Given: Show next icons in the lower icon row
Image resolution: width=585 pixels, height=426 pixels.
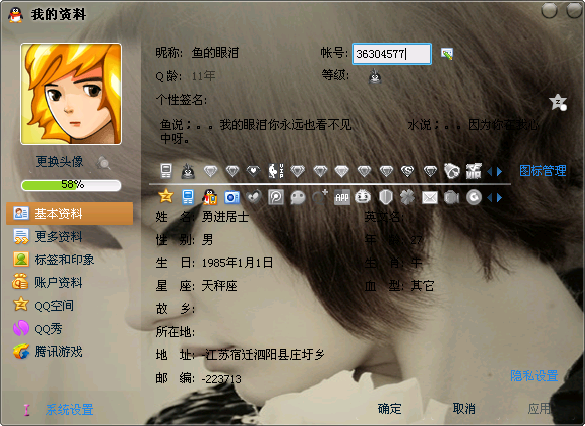Looking at the screenshot, I should [500, 197].
